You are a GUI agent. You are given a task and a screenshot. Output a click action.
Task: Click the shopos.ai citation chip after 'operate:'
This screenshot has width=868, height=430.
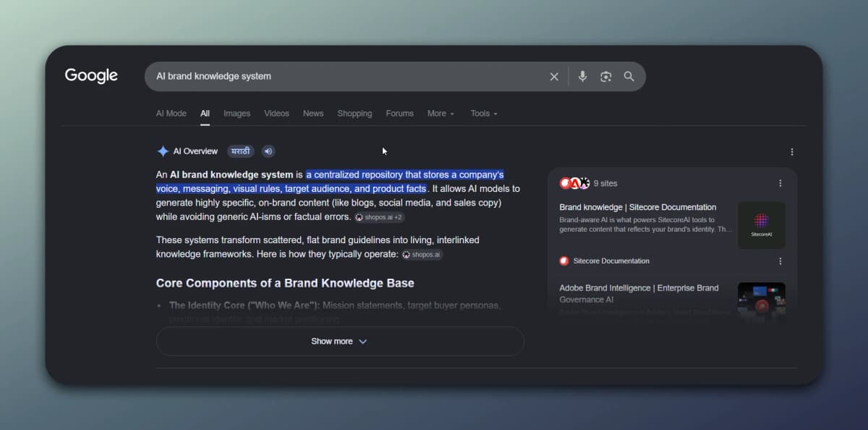(422, 255)
